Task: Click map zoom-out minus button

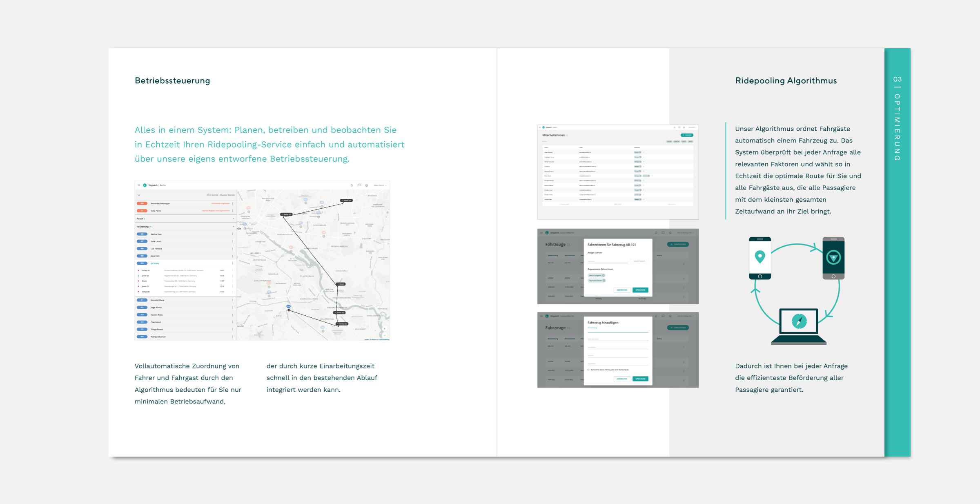Action: pos(384,335)
